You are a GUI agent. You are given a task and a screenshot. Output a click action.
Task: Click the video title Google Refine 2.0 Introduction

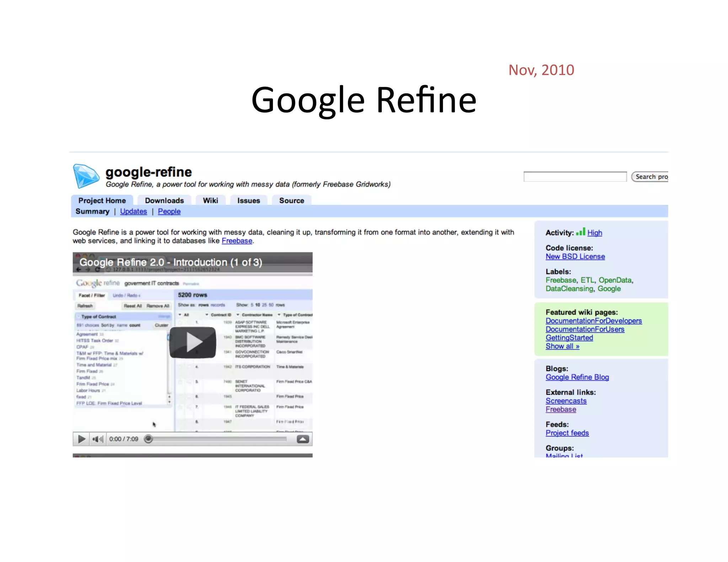[x=171, y=262]
